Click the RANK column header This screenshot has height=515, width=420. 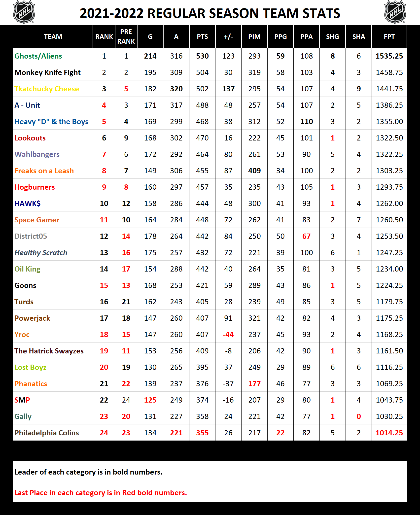[x=104, y=36]
